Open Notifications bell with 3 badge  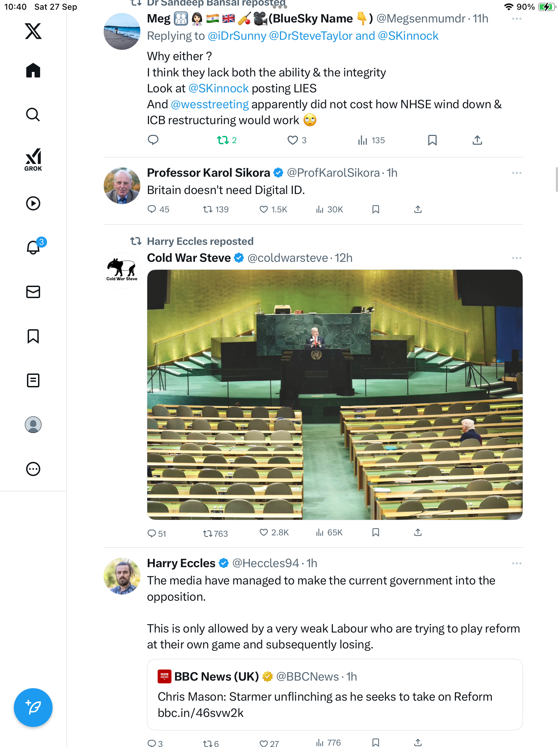tap(34, 247)
